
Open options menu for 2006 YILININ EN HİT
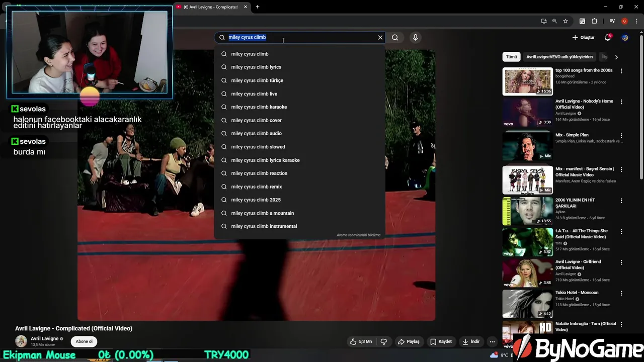point(621,201)
